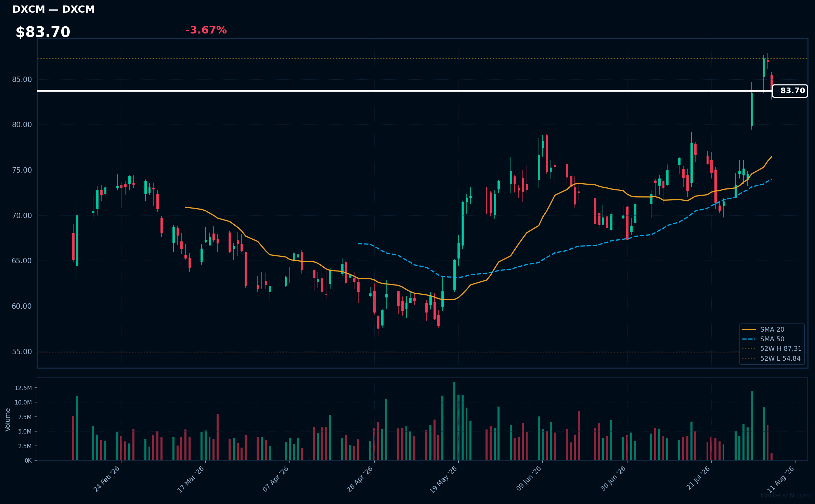Click the 60.00 price axis label
The height and width of the screenshot is (504, 815).
(x=22, y=306)
